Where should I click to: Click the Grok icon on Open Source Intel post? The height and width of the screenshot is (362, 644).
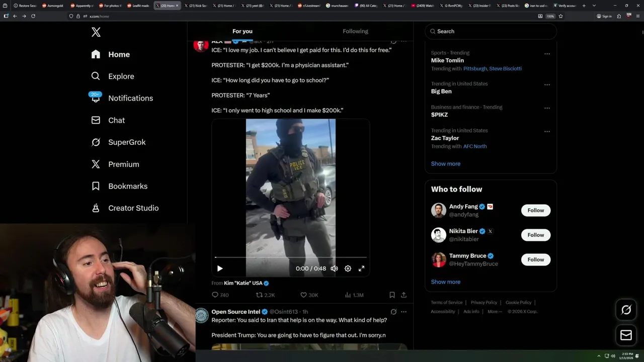tap(393, 312)
